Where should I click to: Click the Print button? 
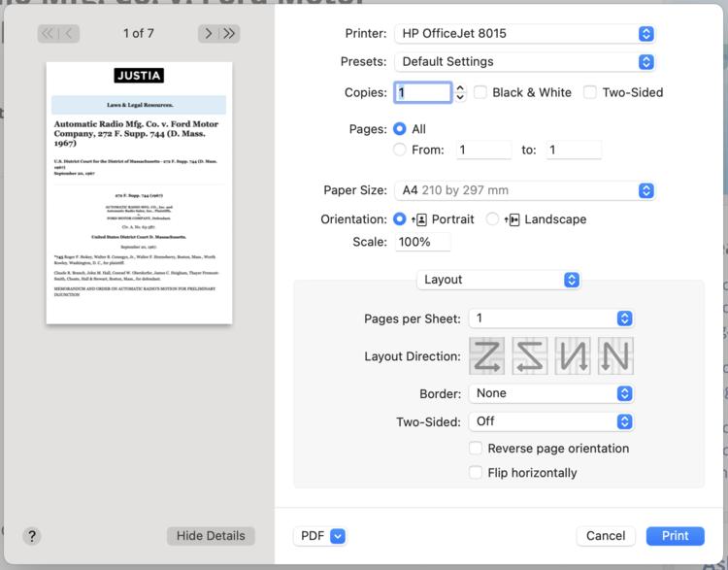[675, 536]
